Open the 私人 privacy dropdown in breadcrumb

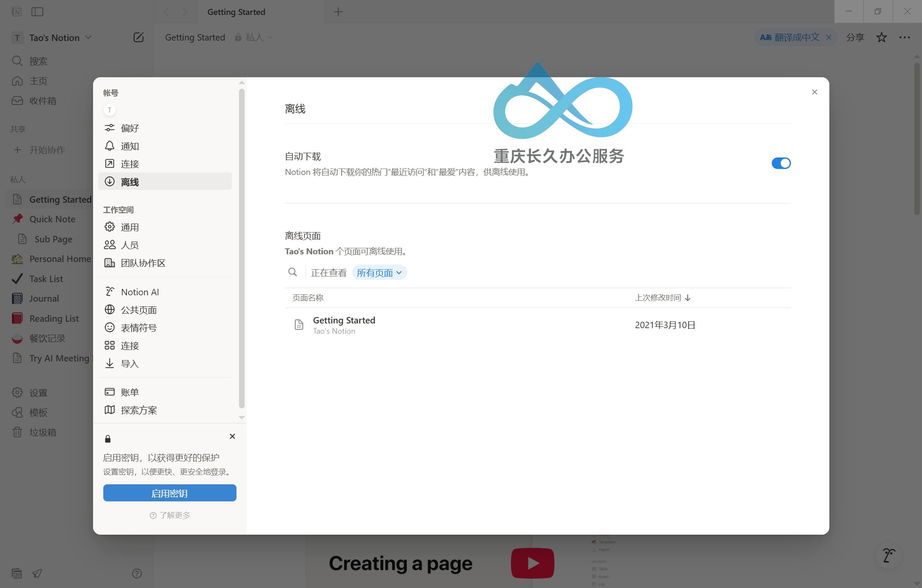coord(254,38)
